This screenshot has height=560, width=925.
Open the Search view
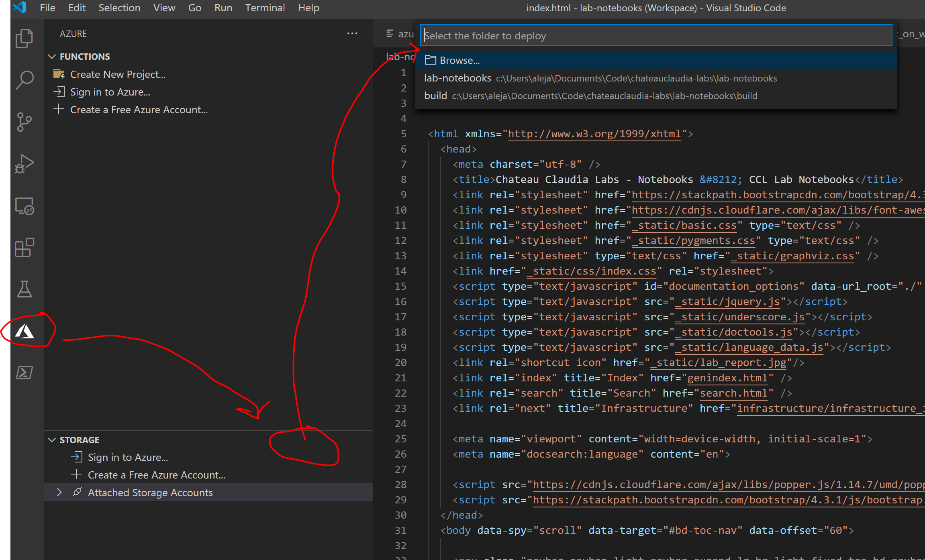[24, 79]
